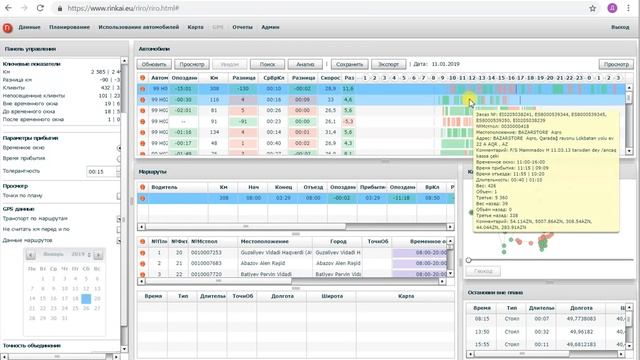Click the Выход logout link
This screenshot has height=360, width=640.
tap(620, 27)
